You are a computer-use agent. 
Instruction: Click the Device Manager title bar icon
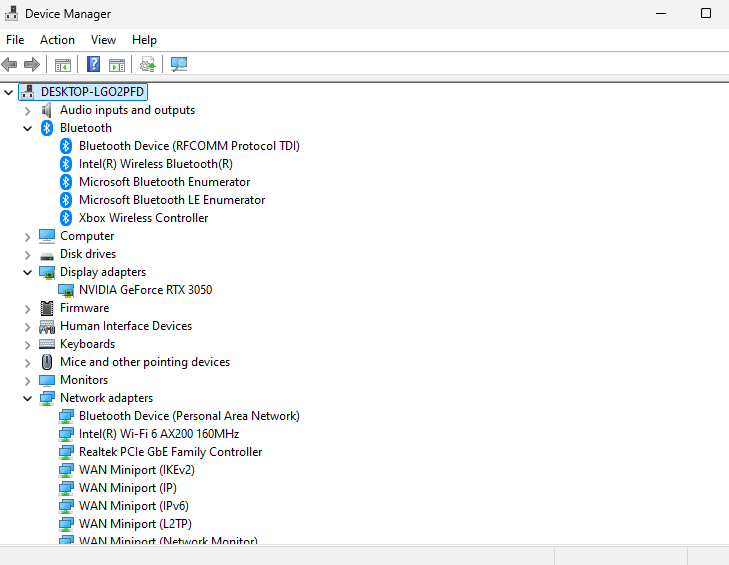tap(12, 13)
